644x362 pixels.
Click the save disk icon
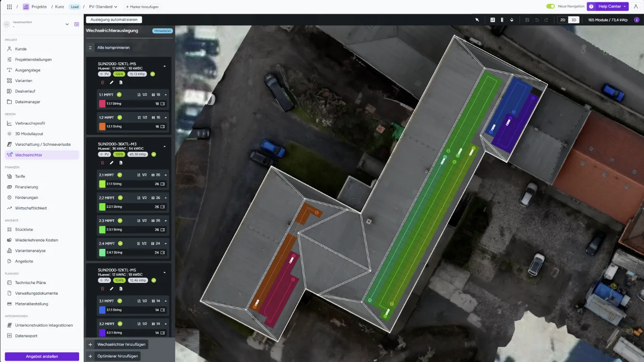[527, 20]
